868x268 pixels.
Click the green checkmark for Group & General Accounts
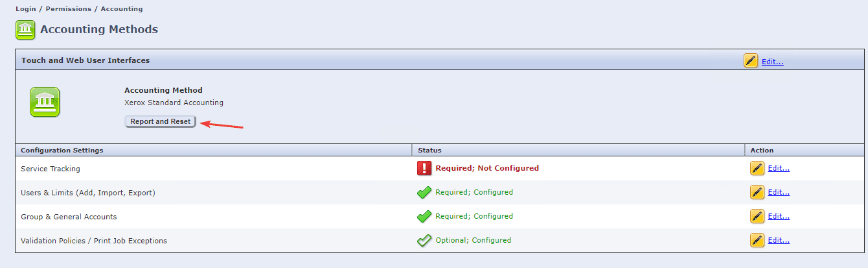424,216
